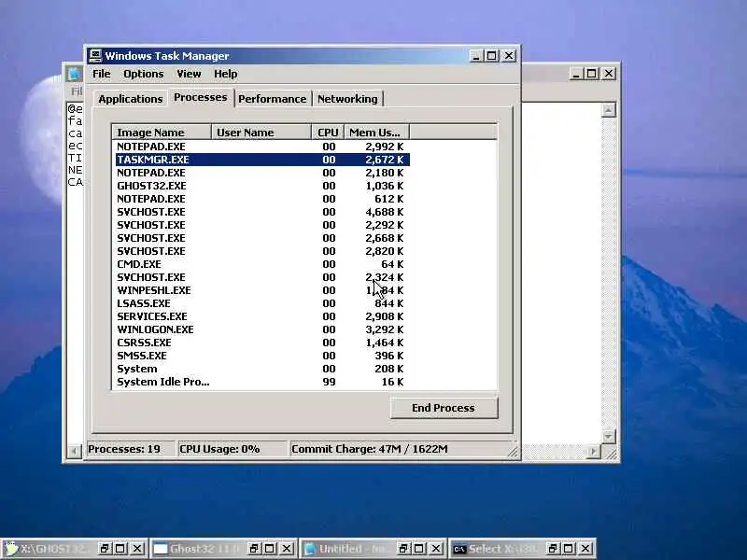The width and height of the screenshot is (747, 560).
Task: Select the SERVICES.EXE process
Action: (x=261, y=316)
